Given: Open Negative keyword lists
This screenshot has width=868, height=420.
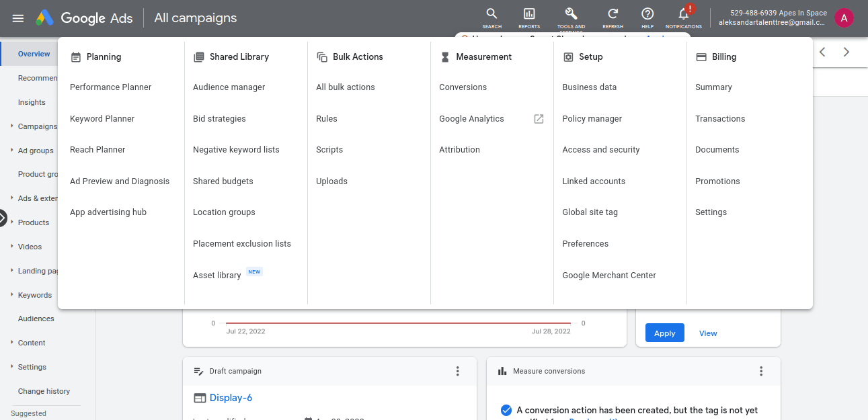Looking at the screenshot, I should pos(236,150).
